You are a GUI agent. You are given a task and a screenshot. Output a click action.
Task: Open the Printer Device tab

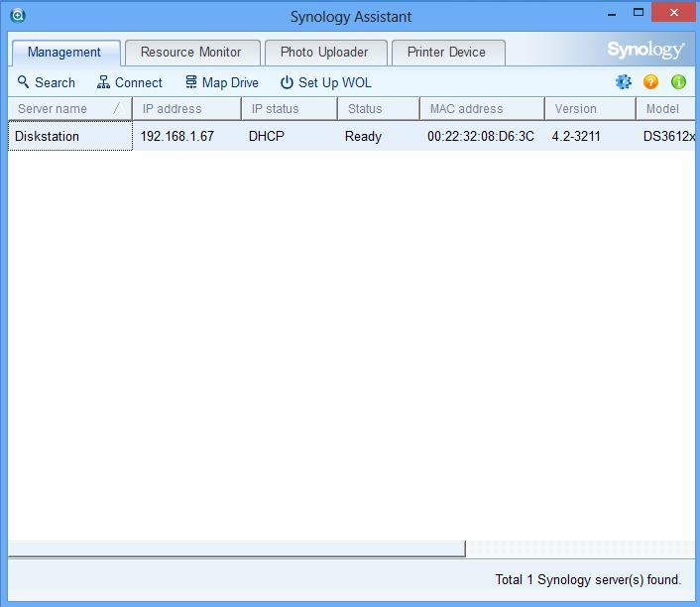coord(448,53)
